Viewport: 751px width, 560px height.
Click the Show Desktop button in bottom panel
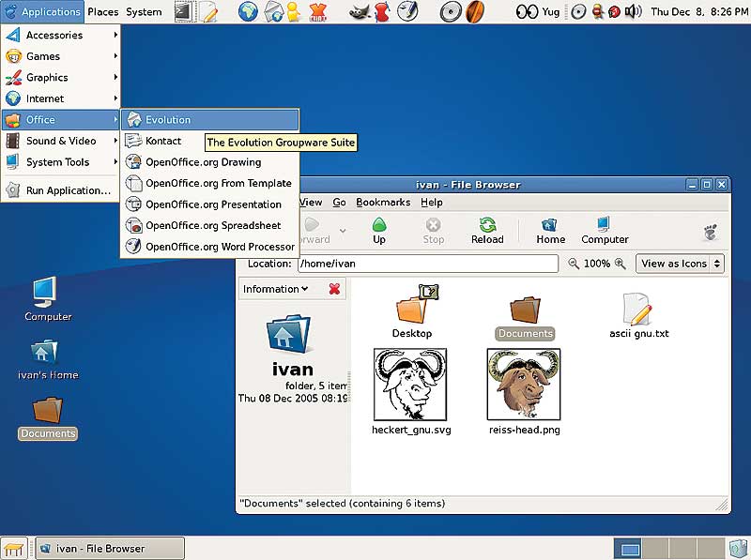(x=13, y=549)
